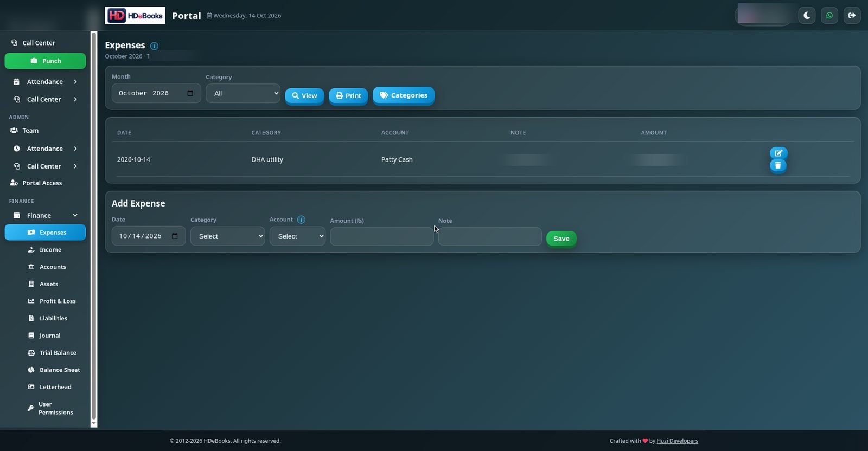Screen dimensions: 868x451
Task: Click the Note input field
Action: [490, 237]
